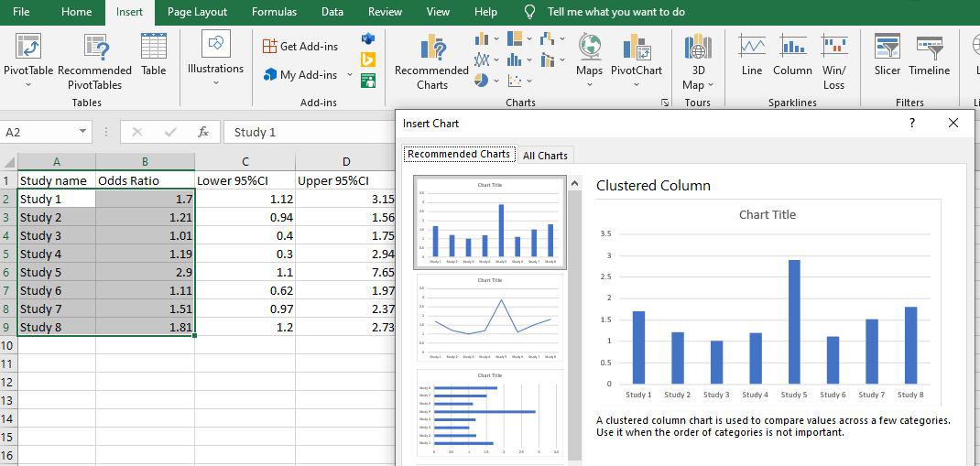Expand the pie chart dropdown arrow
The image size is (980, 466).
(496, 81)
